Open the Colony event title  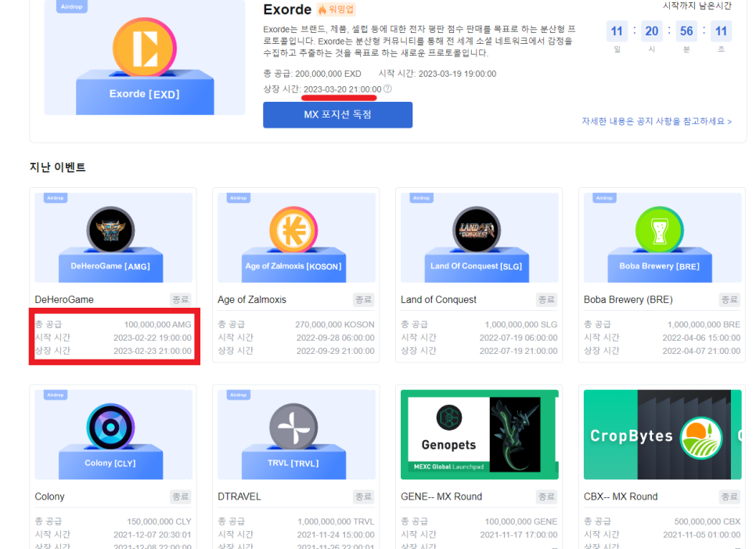point(49,497)
